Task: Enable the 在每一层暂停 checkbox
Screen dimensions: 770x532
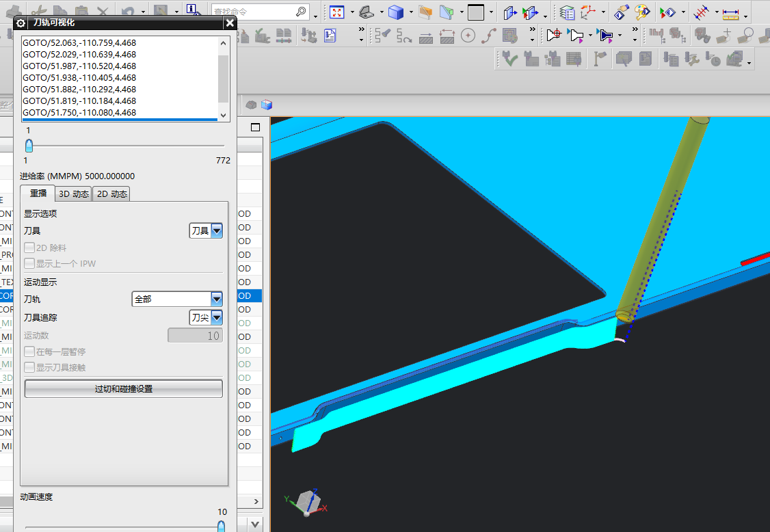Action: [x=29, y=351]
